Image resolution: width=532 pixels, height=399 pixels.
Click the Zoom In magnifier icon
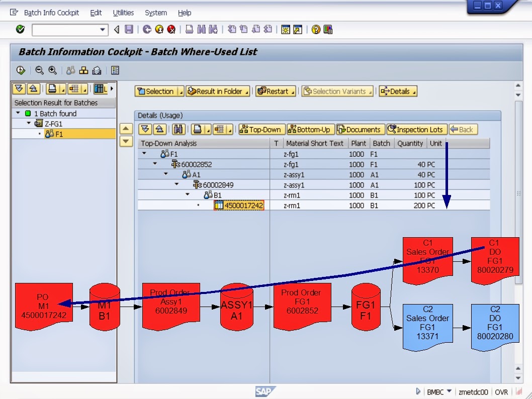click(x=52, y=70)
